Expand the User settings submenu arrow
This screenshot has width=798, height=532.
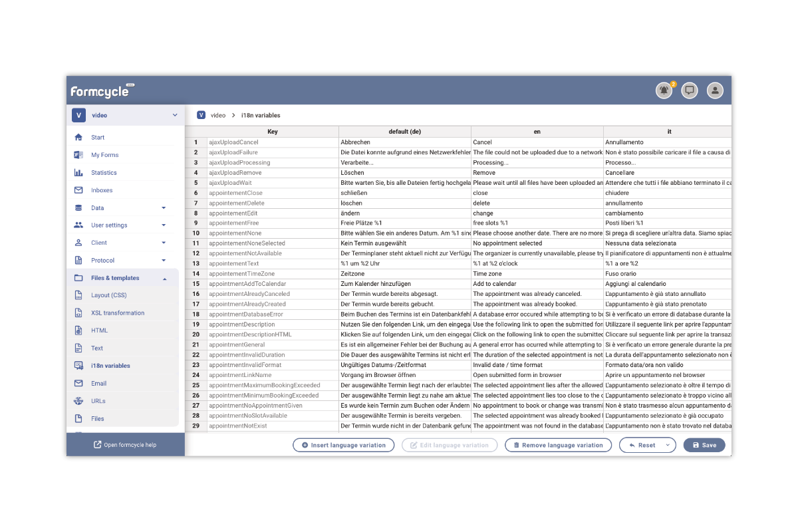pos(164,225)
